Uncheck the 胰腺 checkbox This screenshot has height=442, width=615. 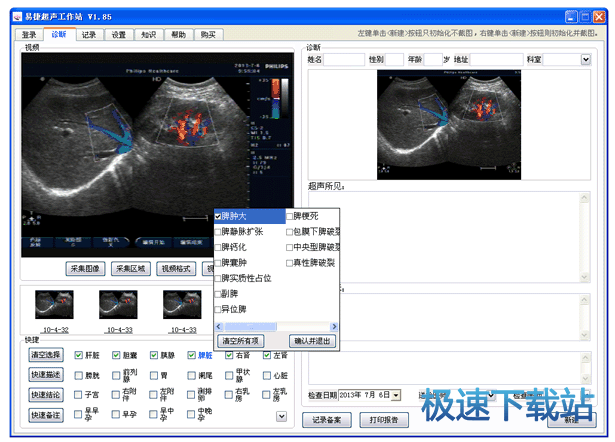pyautogui.click(x=154, y=355)
